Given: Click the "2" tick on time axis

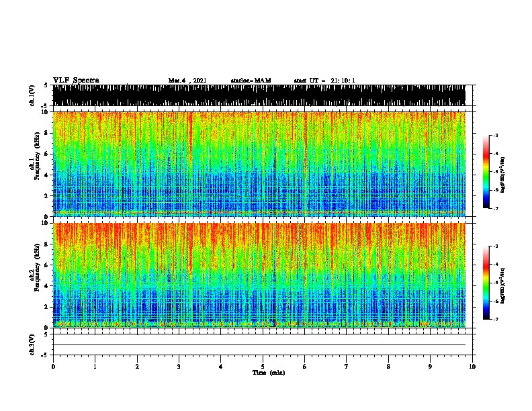Looking at the screenshot, I should [137, 367].
